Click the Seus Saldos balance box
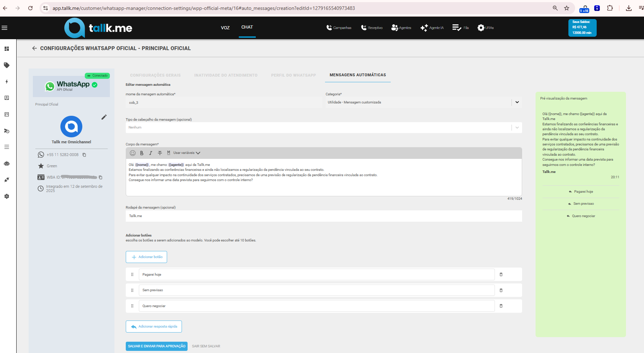 (582, 28)
